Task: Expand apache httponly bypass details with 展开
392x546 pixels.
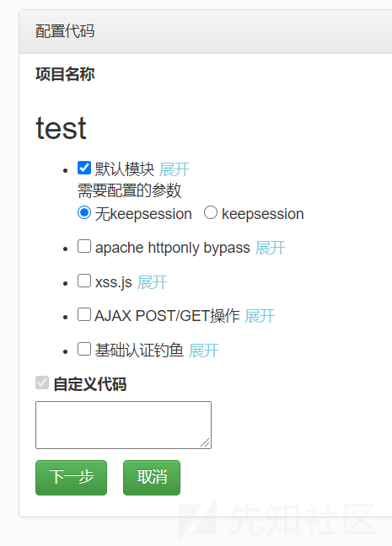Action: tap(270, 248)
